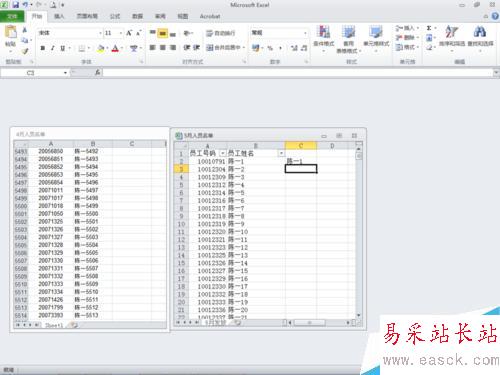500x375 pixels.
Task: Click the Decrease Font Size icon
Action: pos(138,33)
